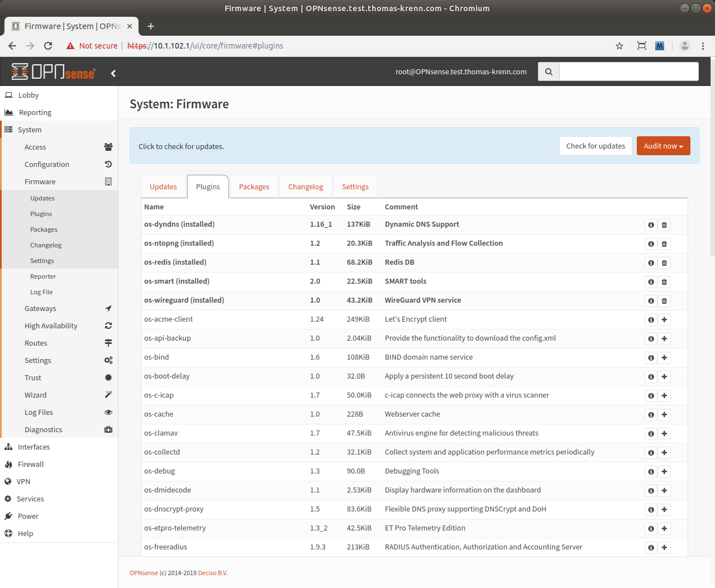Click the search magnifier icon in header
The width and height of the screenshot is (715, 588).
click(x=549, y=72)
